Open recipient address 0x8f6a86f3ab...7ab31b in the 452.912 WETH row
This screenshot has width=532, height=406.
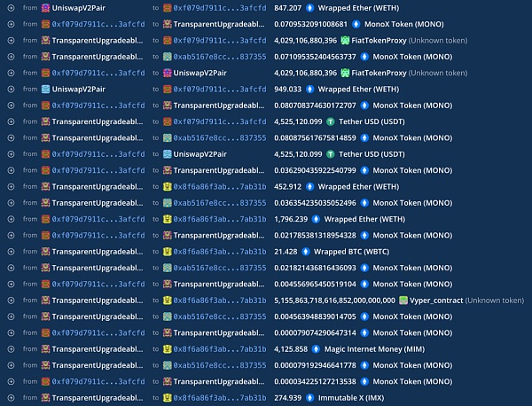tap(220, 186)
